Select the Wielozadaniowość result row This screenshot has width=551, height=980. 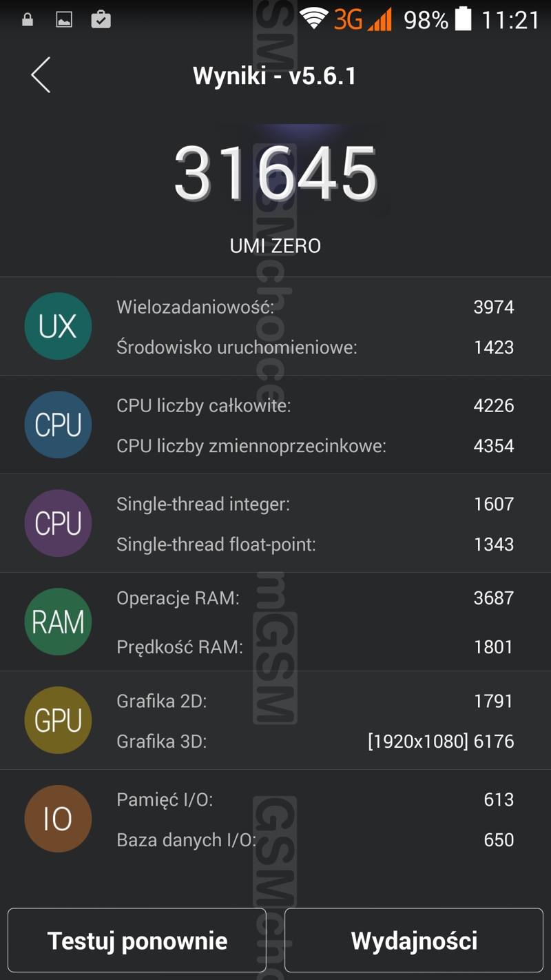click(x=315, y=307)
